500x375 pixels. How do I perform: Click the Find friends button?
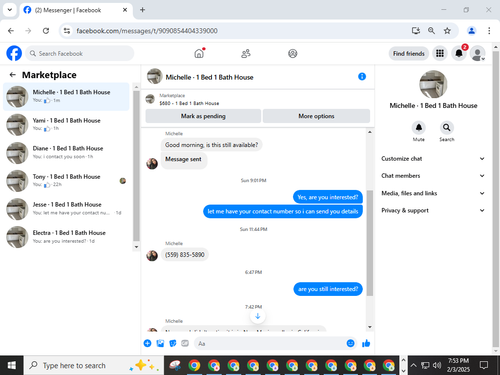(409, 53)
